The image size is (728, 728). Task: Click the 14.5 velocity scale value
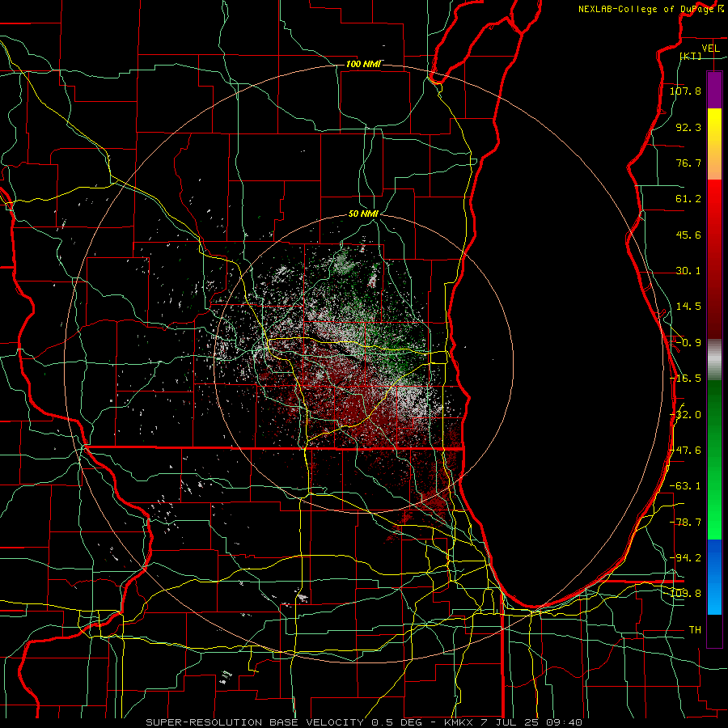pos(688,307)
